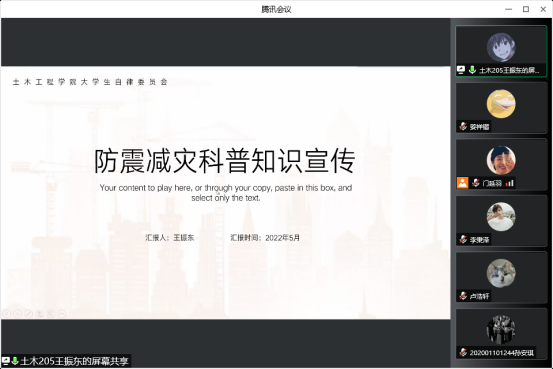Click the 防震减灾科普知识宣传 slide title
Image resolution: width=553 pixels, height=369 pixels.
pos(224,161)
